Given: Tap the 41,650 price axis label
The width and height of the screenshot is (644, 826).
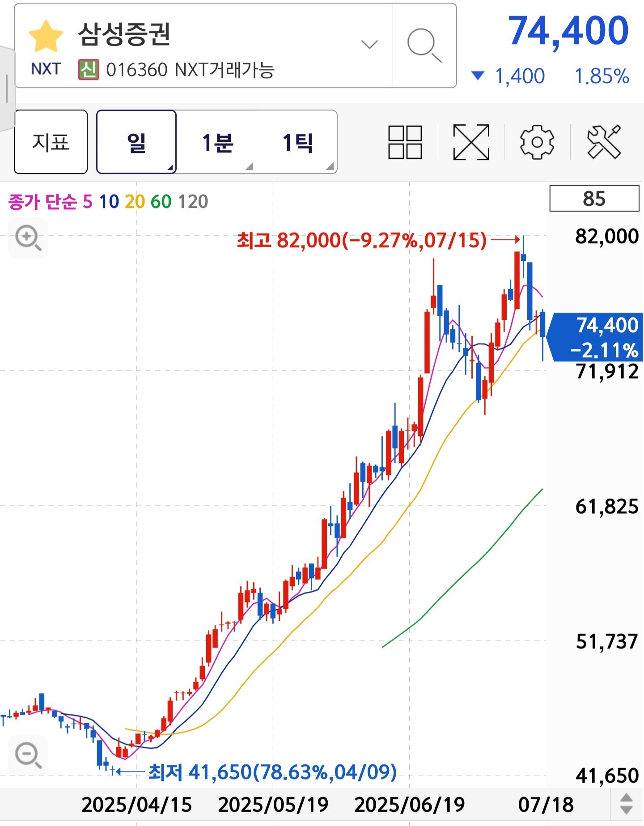Looking at the screenshot, I should coord(607,776).
